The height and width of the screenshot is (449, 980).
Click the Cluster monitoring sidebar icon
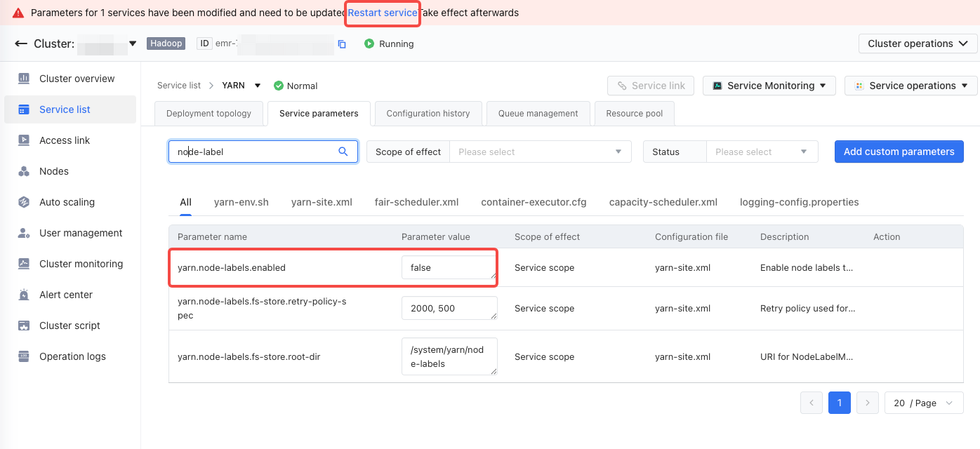24,264
